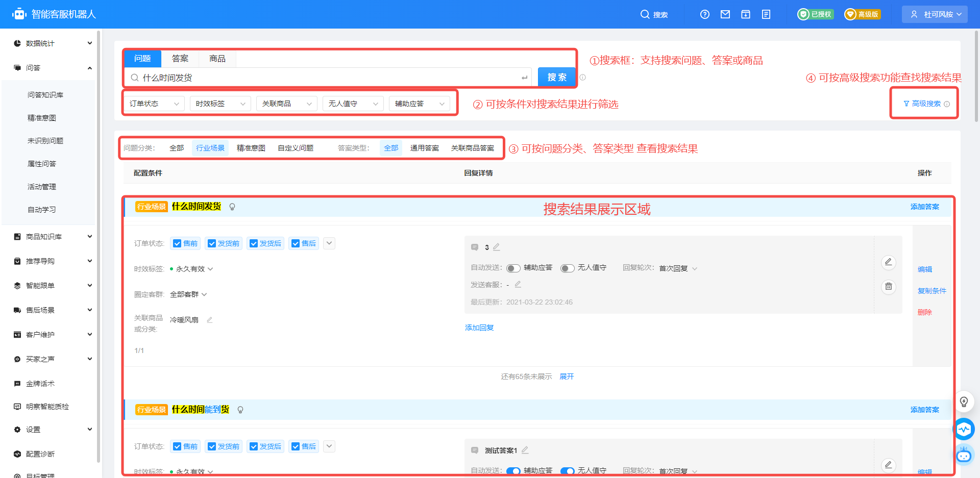Screen dimensions: 980x478
Task: Edit 发送客服 with the pencil icon
Action: [518, 284]
